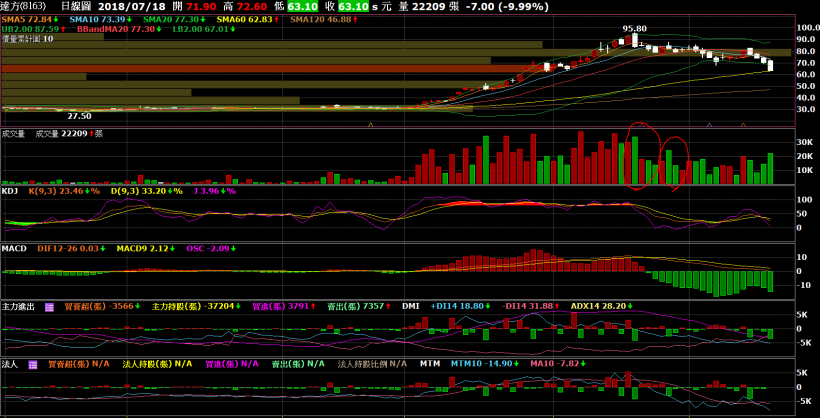Viewport: 820px width, 418px height.
Task: Click the 達方(8163) stock title
Action: coord(24,6)
